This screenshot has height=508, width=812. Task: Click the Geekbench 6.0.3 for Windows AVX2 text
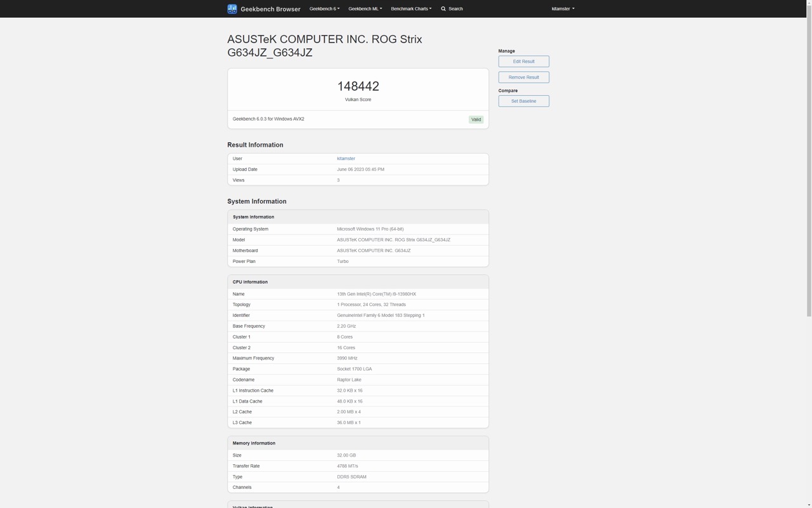(x=268, y=119)
